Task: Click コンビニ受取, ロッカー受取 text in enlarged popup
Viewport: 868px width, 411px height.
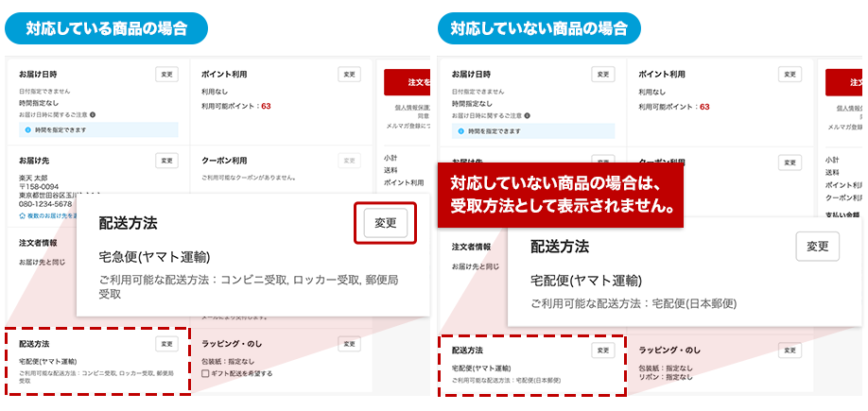Action: click(289, 280)
